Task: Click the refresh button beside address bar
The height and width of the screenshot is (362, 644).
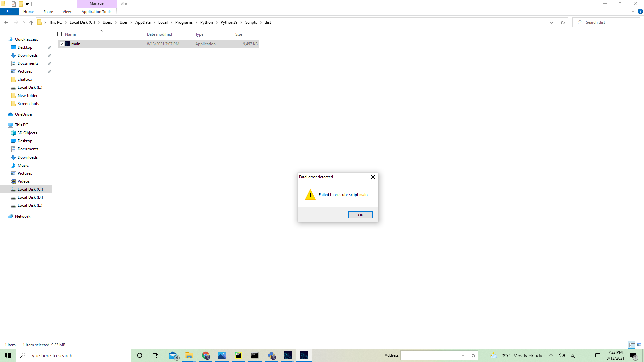Action: click(x=562, y=22)
